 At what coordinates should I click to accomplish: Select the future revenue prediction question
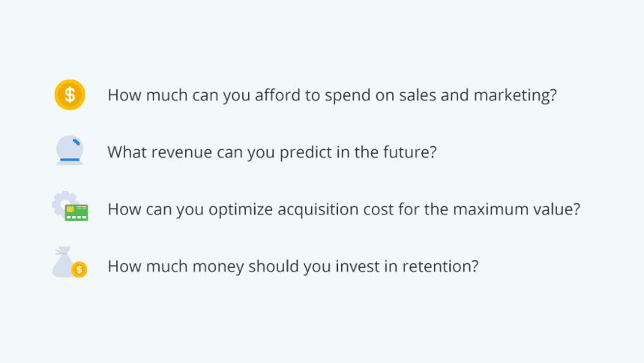click(272, 152)
